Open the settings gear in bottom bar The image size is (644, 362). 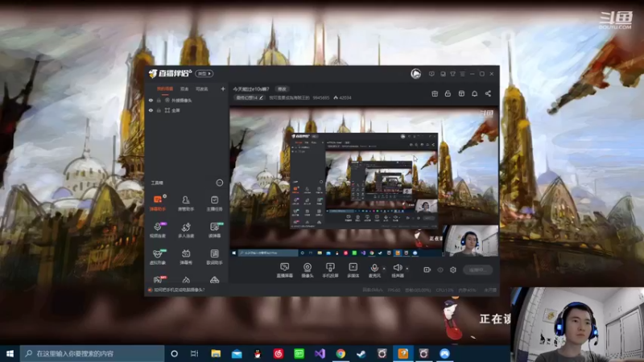453,269
